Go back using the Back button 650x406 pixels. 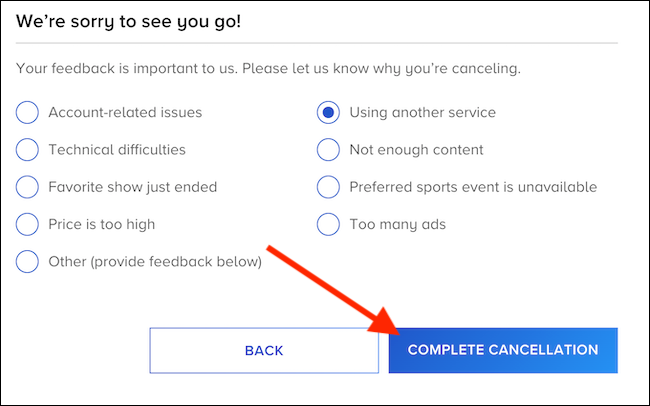point(264,350)
